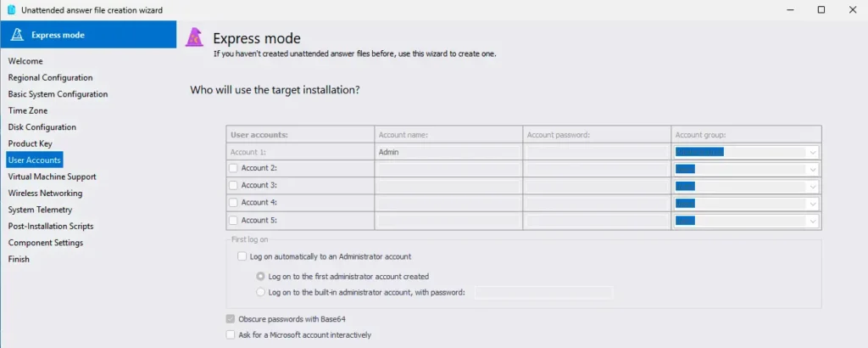Minimize the wizard window
The image size is (868, 348).
point(790,10)
